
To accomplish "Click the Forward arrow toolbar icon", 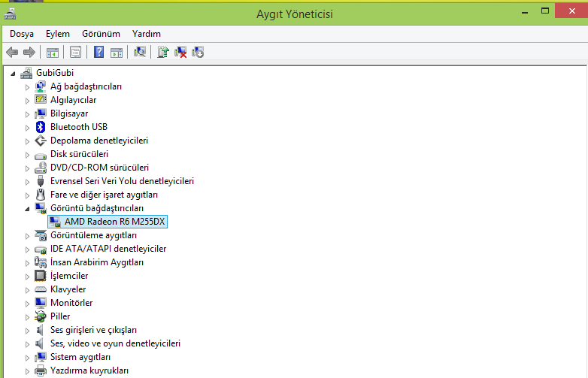I will (x=29, y=52).
